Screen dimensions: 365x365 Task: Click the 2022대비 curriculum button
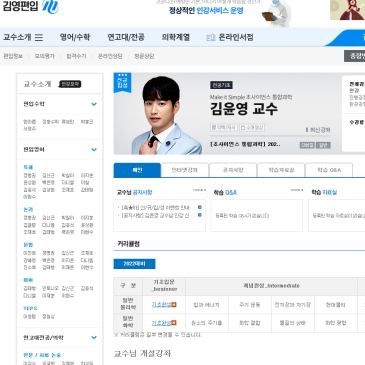tap(134, 264)
